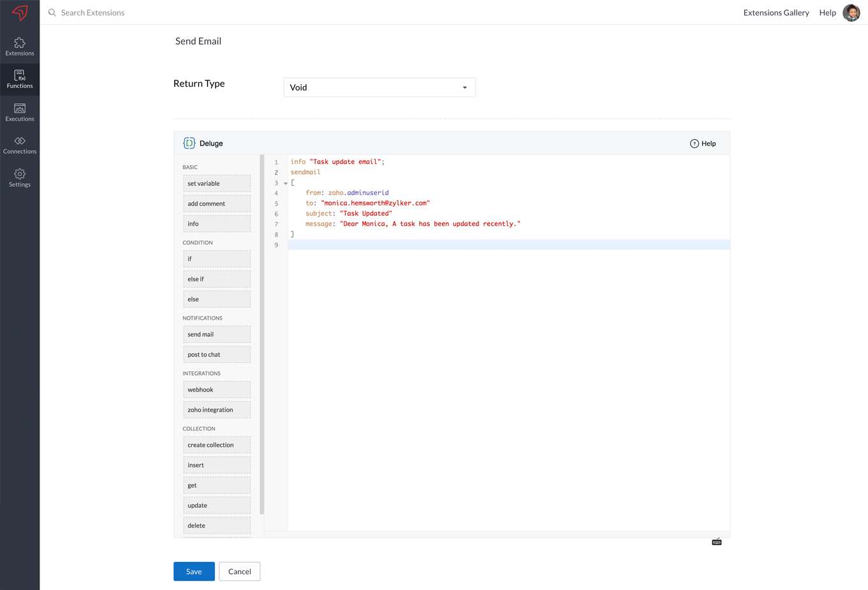868x590 pixels.
Task: Collapse the code block at line 3
Action: click(x=286, y=183)
